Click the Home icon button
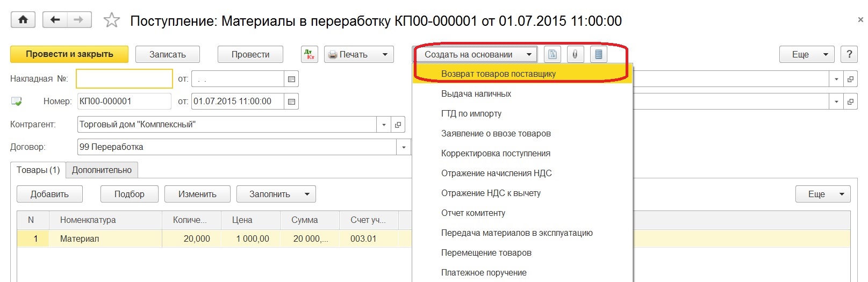Screen dimensions: 868x282 [x=23, y=20]
